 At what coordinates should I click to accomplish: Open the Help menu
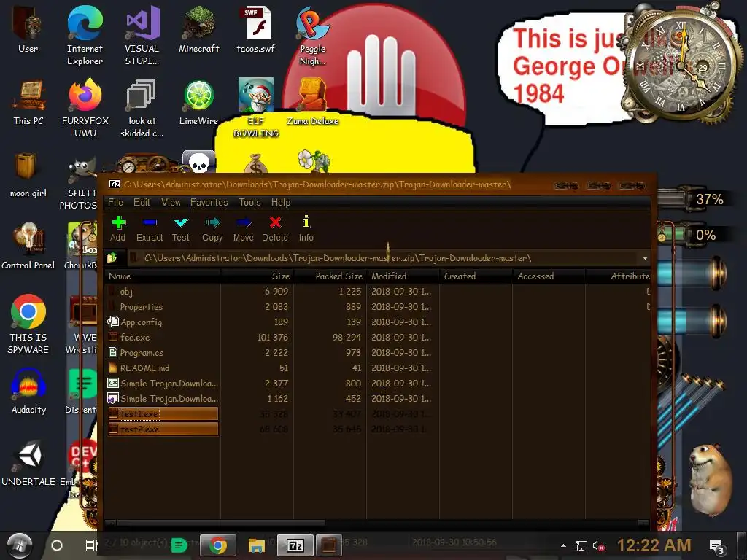click(x=281, y=203)
